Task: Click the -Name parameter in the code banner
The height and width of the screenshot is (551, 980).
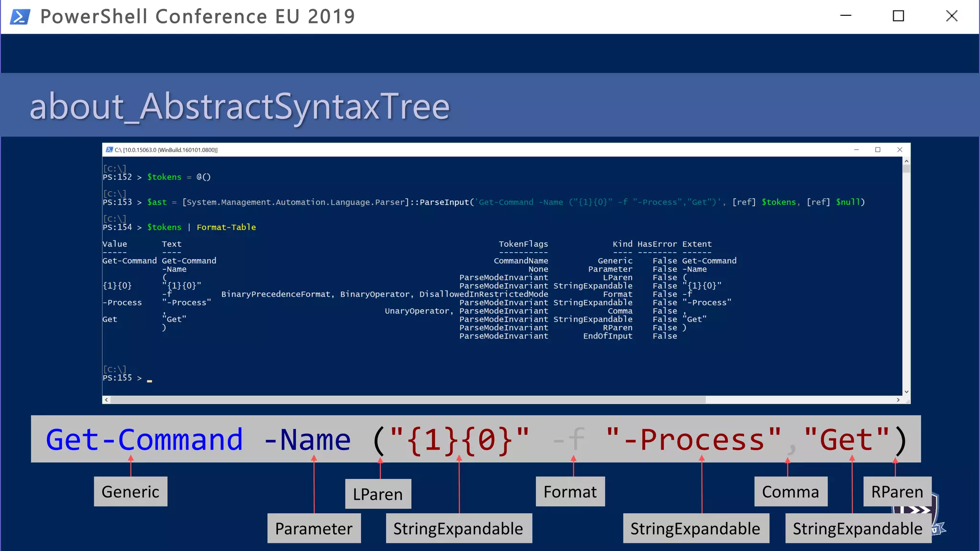Action: (x=307, y=440)
